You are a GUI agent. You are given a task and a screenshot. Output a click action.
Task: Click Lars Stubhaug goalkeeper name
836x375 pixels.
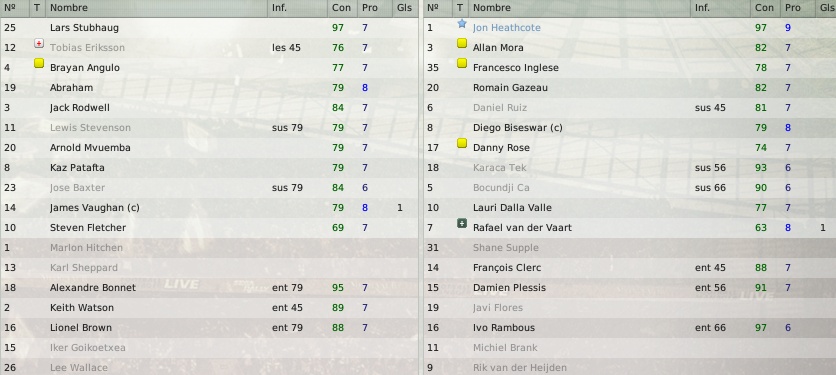84,28
